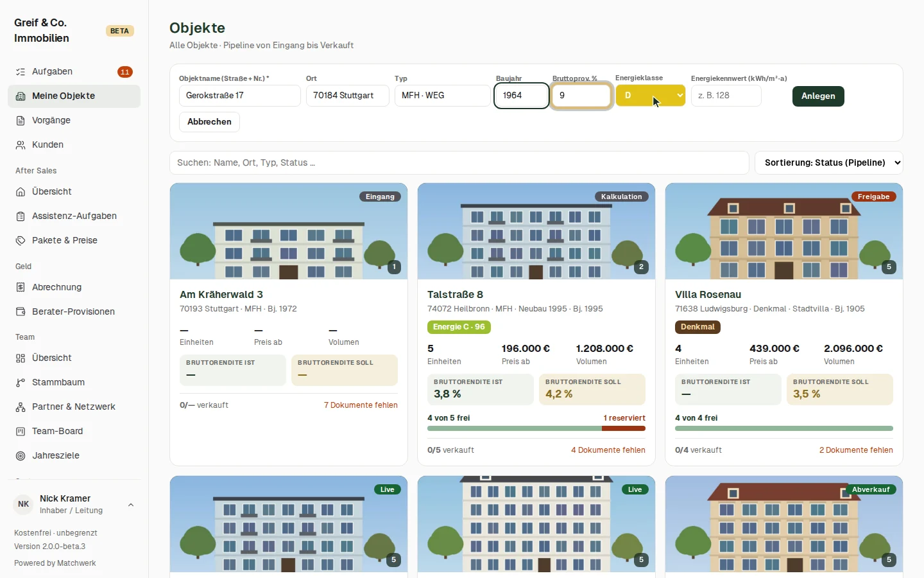Click the Baujahr field showing 1964
Screen dimensions: 924x578
[x=522, y=96]
